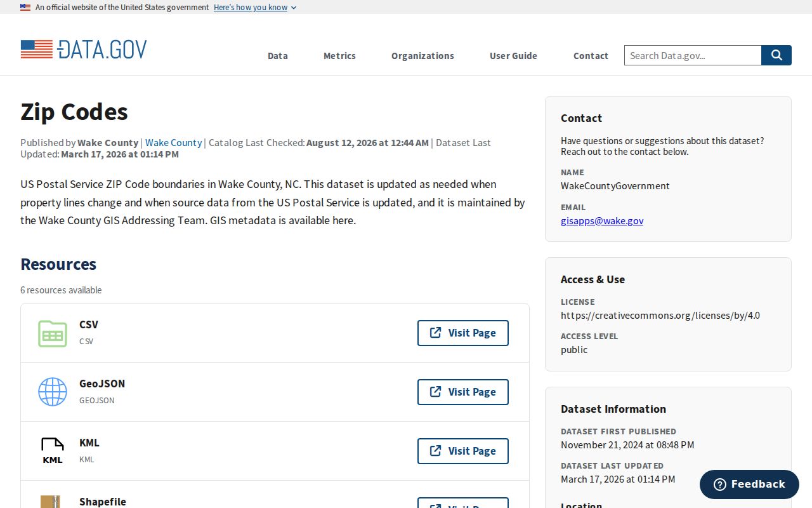Click the US flag icon in government banner
Viewport: 812px width, 508px height.
tap(25, 8)
